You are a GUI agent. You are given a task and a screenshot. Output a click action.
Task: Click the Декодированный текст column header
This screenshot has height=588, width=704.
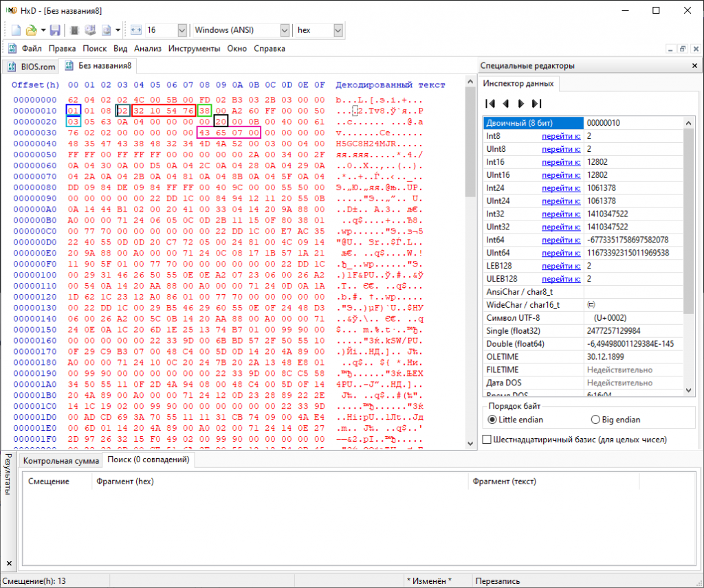pos(390,84)
